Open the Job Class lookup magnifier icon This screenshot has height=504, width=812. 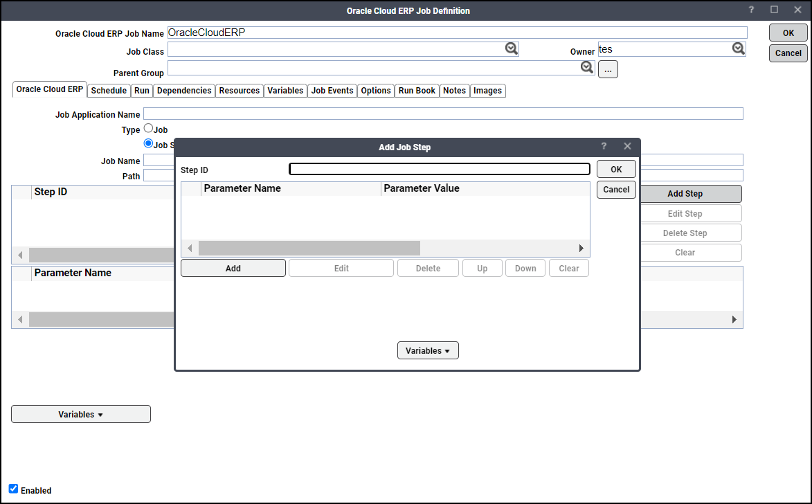tap(511, 48)
